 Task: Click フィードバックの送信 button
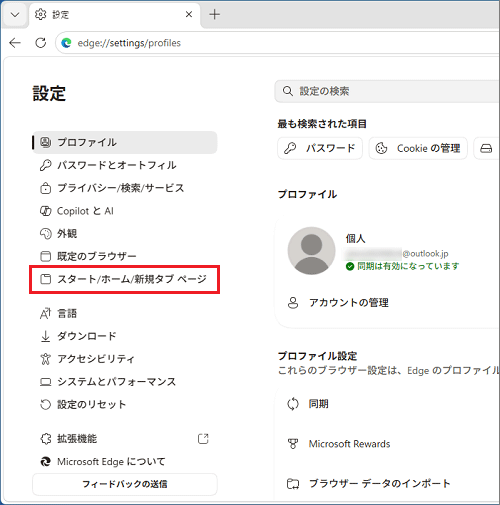pyautogui.click(x=125, y=484)
